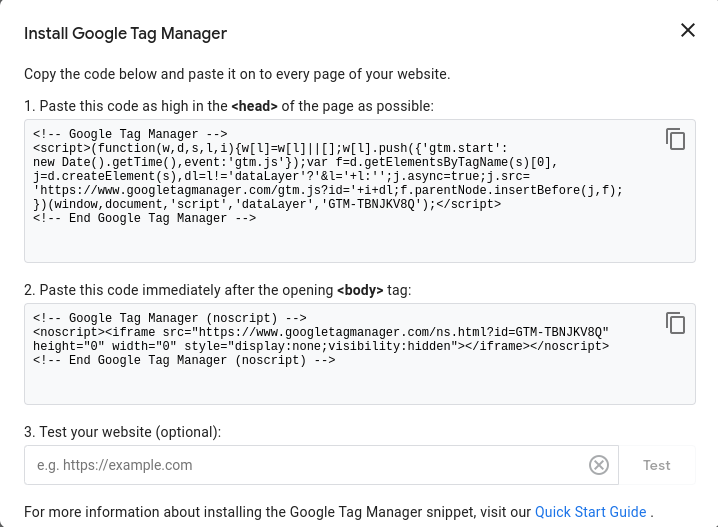Clear the website URL test field
The image size is (718, 527).
[598, 465]
